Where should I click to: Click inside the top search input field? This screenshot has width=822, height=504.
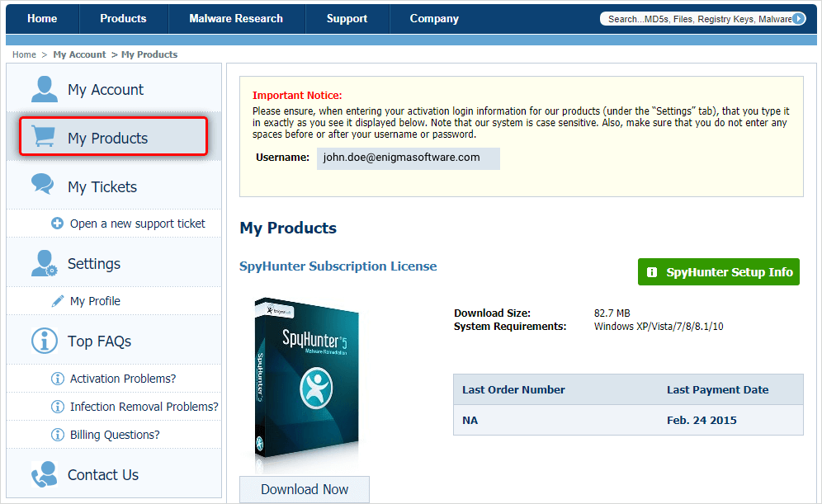pos(697,18)
